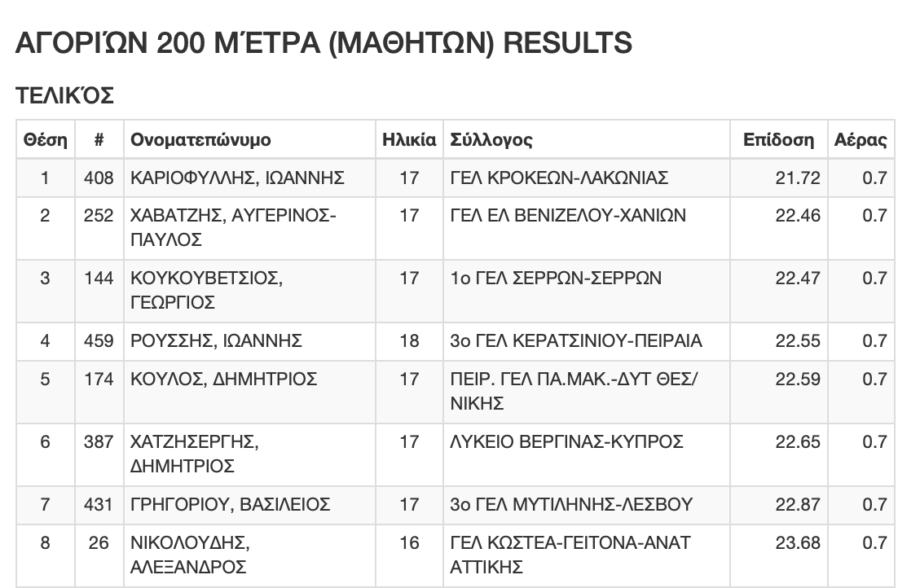
Task: Click the ΤΕΛΙΚΌΣ section heading
Action: coord(64,96)
